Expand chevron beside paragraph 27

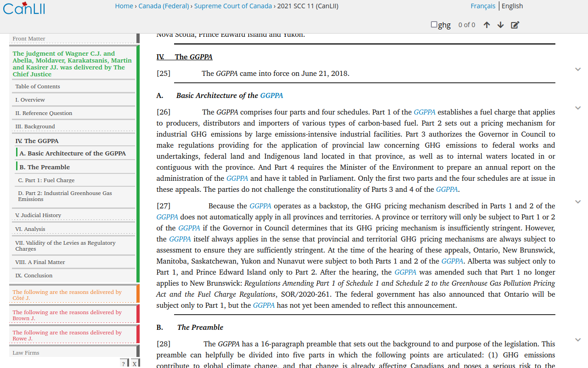click(x=578, y=202)
